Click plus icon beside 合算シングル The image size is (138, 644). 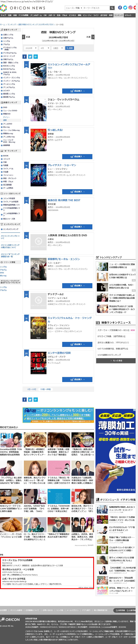click(x=2, y=35)
